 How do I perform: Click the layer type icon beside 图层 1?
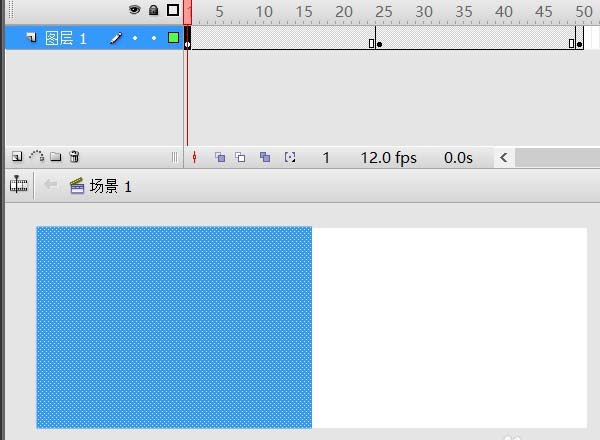tap(31, 37)
